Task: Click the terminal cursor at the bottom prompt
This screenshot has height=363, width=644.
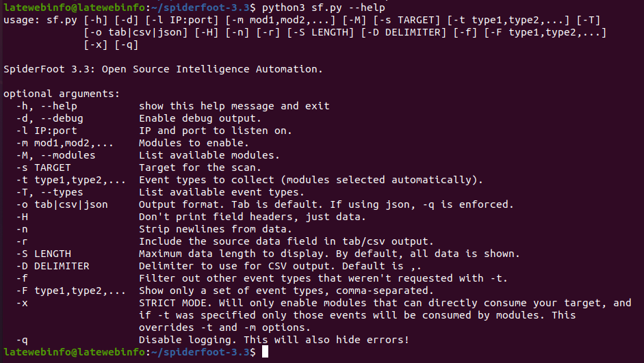Action: point(266,352)
